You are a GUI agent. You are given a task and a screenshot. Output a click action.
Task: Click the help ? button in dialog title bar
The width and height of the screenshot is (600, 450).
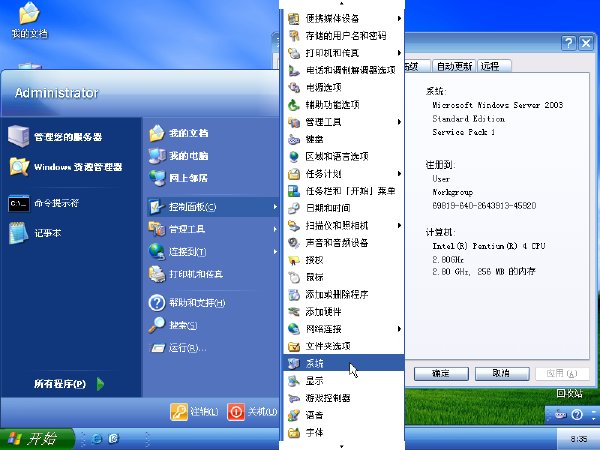(x=569, y=43)
